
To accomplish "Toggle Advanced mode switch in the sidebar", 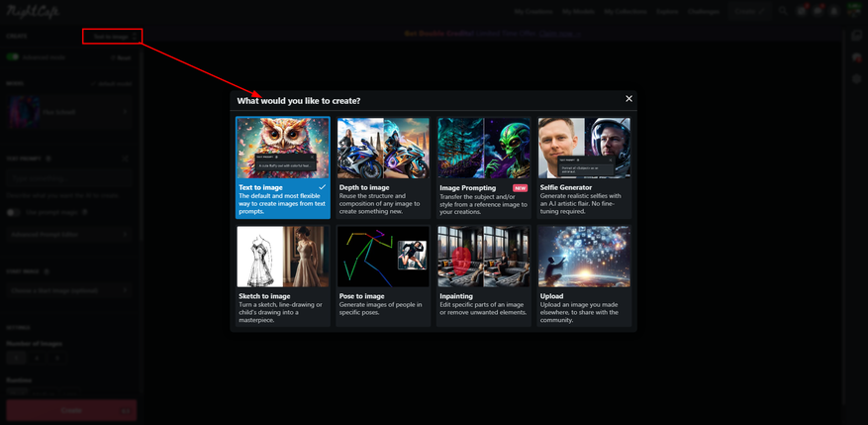I will click(x=13, y=57).
